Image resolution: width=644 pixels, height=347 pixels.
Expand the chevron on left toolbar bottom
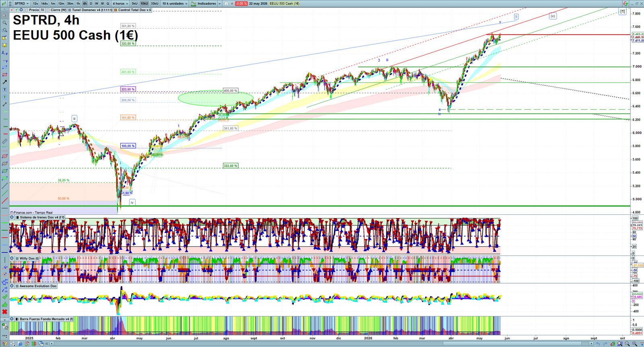5,320
